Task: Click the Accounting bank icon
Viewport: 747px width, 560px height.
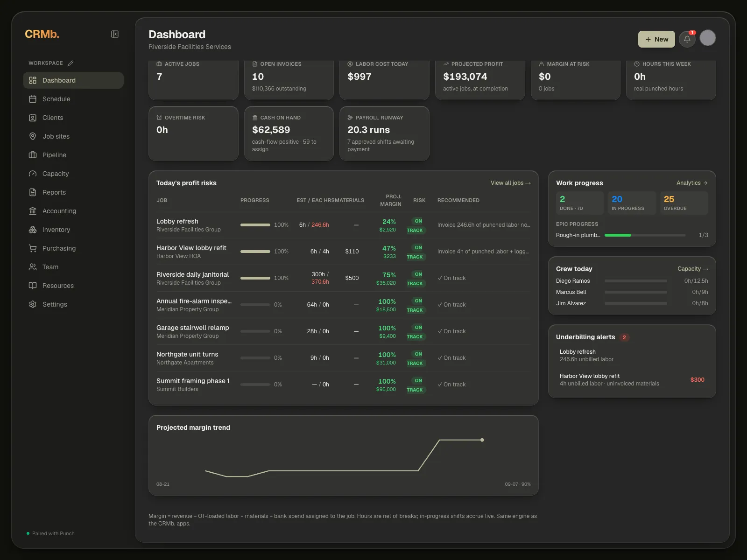Action: pyautogui.click(x=33, y=211)
